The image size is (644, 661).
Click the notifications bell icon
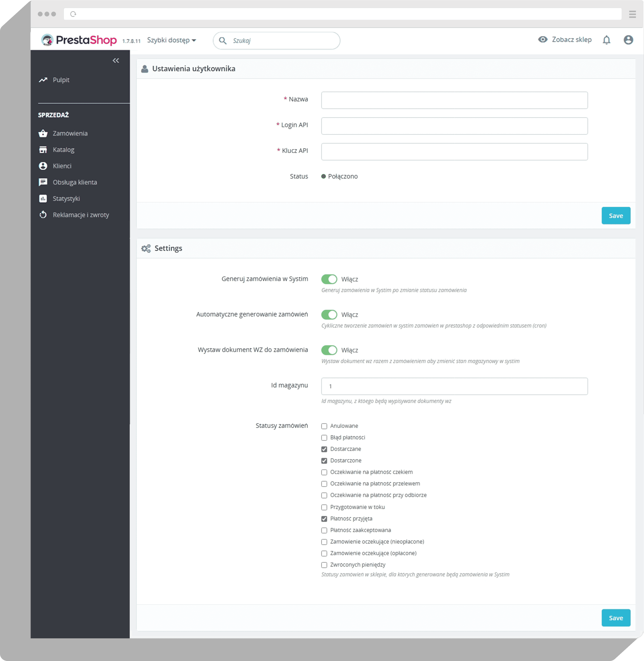606,40
